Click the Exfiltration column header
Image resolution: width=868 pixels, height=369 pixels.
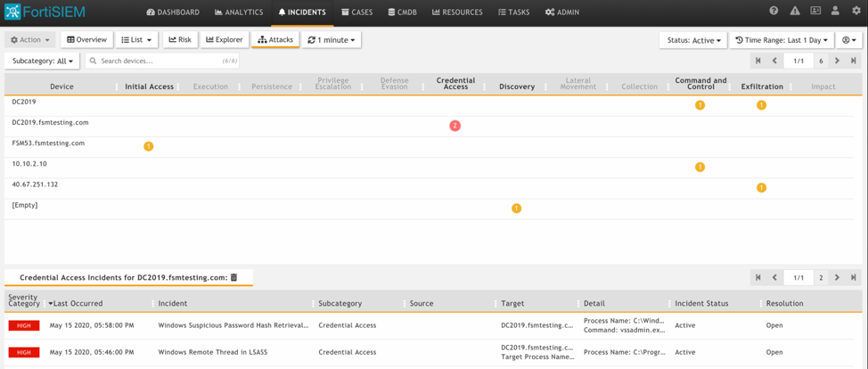[x=762, y=86]
